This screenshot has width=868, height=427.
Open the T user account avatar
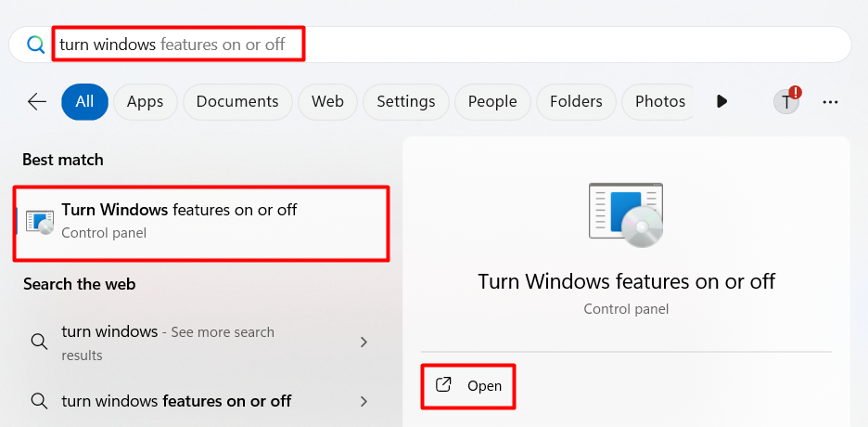[x=786, y=102]
